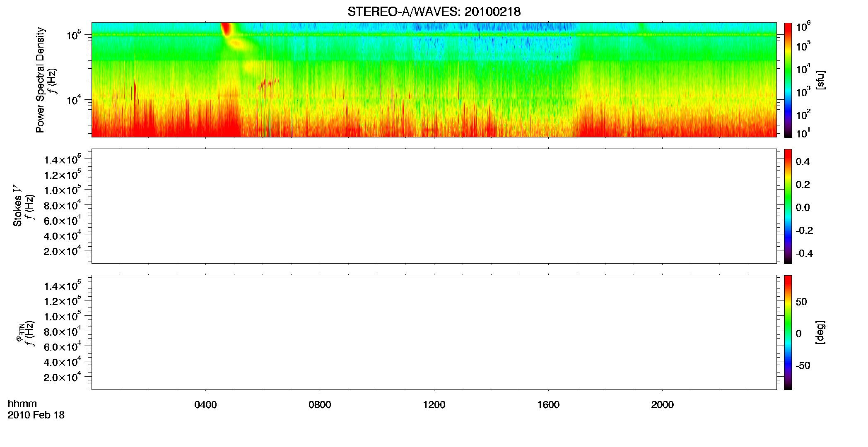The height and width of the screenshot is (447, 868).
Task: Select the -0.4 label on Stokes color bar
Action: pyautogui.click(x=804, y=253)
